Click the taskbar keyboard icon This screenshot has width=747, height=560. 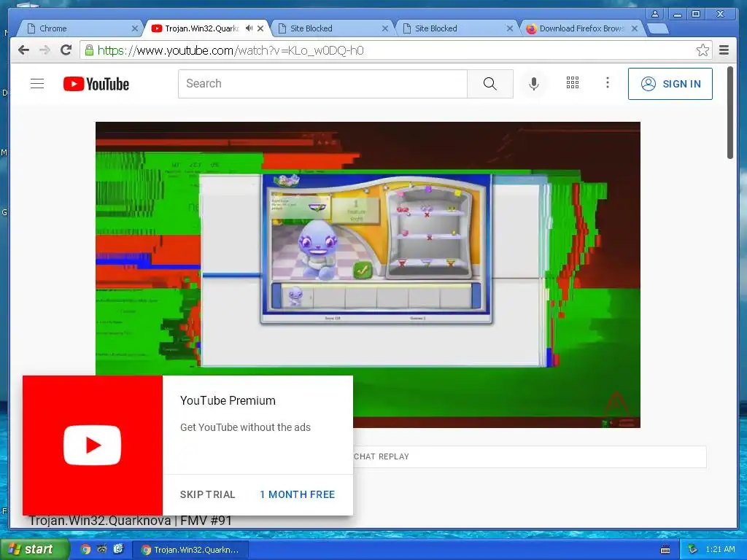tap(665, 550)
